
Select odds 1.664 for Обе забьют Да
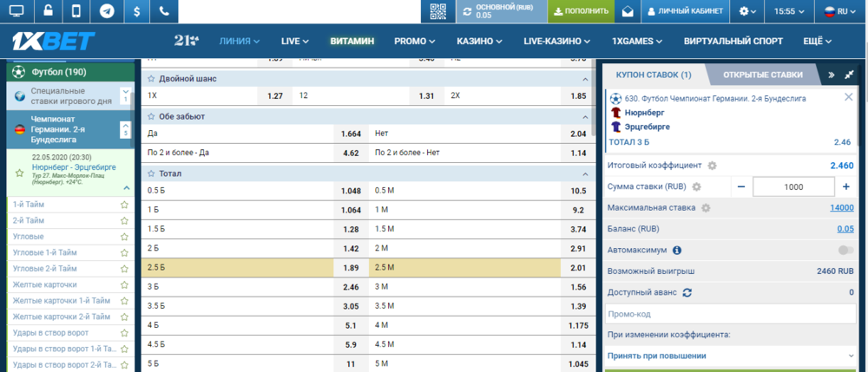pos(352,134)
